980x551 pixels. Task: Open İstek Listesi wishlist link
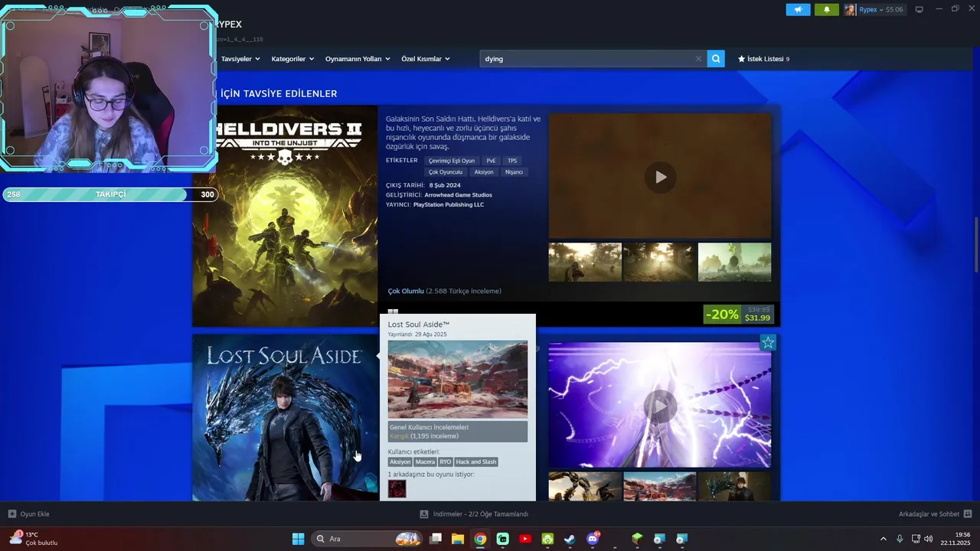[766, 59]
